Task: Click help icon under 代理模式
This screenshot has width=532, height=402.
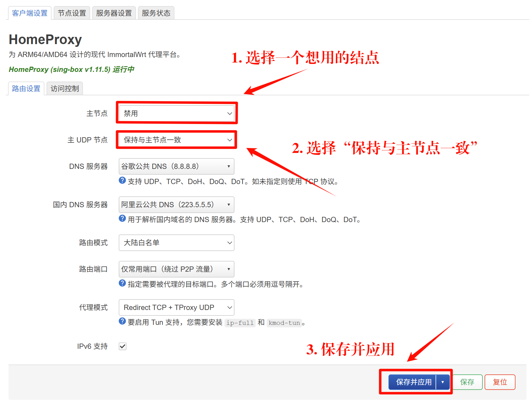Action: click(122, 321)
